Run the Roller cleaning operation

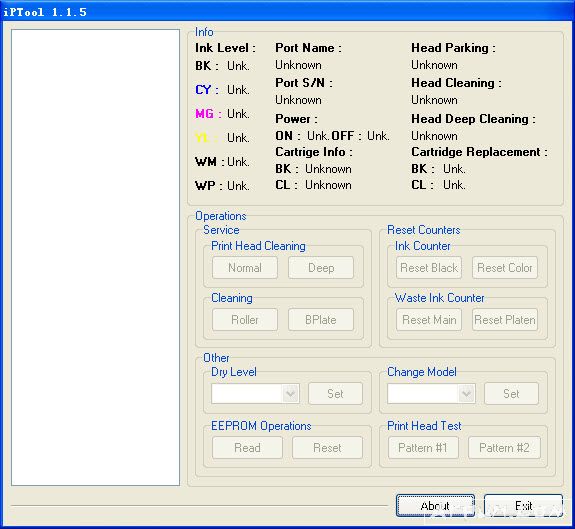245,320
